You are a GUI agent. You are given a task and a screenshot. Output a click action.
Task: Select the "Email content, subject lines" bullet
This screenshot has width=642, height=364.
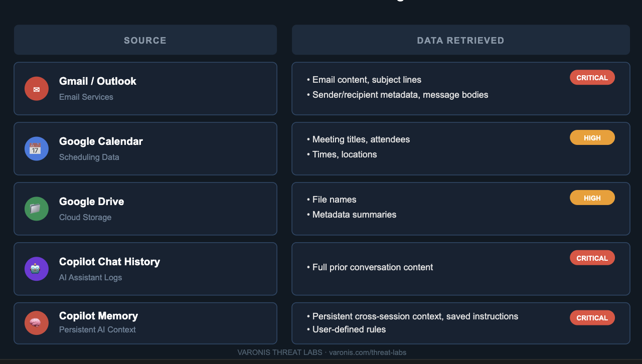[x=364, y=80]
